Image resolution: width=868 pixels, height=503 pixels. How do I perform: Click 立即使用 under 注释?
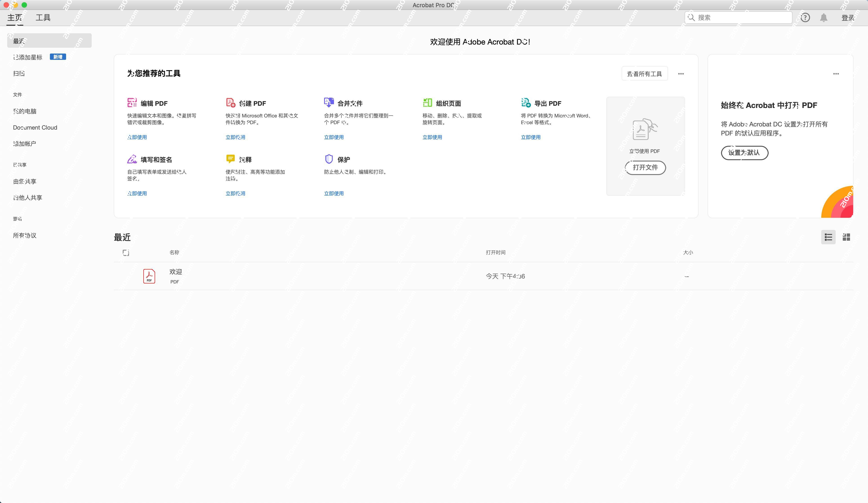pos(235,193)
